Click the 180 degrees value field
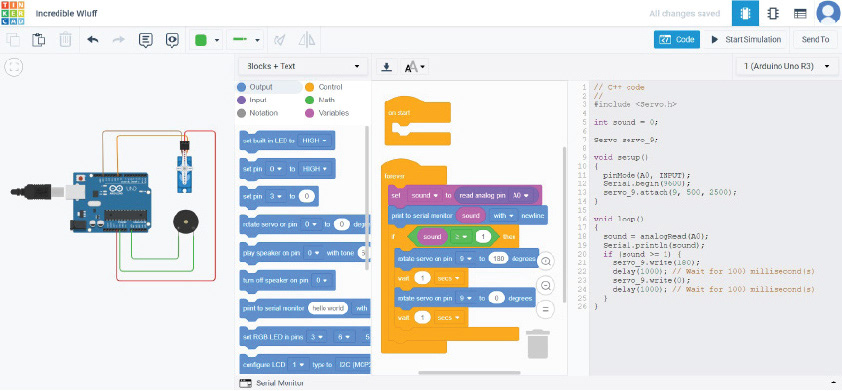This screenshot has height=391, width=842. click(499, 258)
